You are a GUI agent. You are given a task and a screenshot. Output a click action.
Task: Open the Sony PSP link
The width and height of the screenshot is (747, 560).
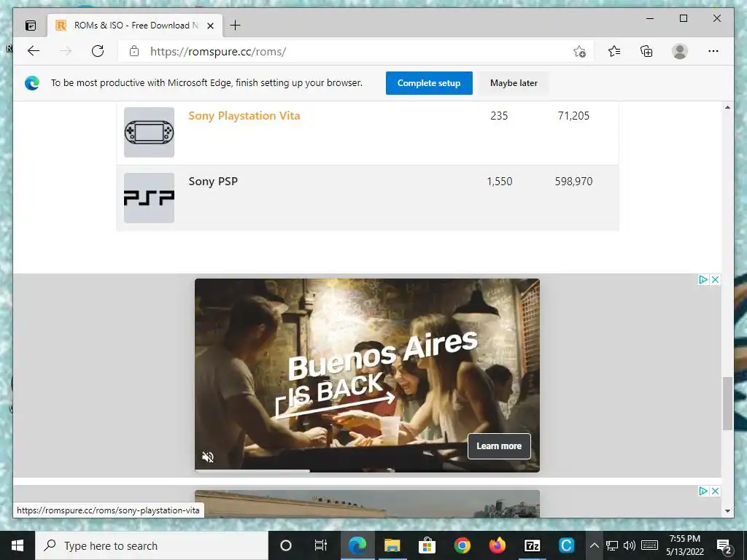[213, 182]
